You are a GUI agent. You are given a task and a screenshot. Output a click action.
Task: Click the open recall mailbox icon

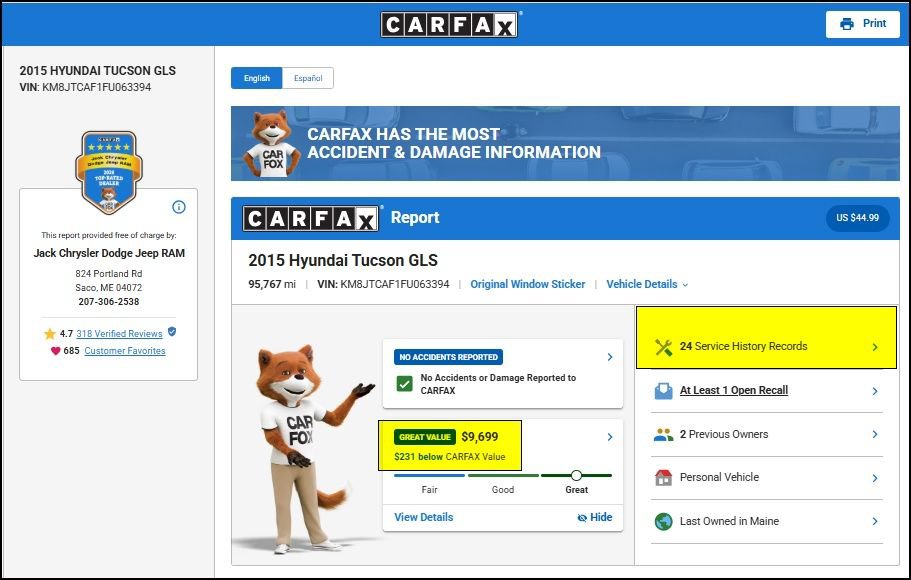coord(663,391)
